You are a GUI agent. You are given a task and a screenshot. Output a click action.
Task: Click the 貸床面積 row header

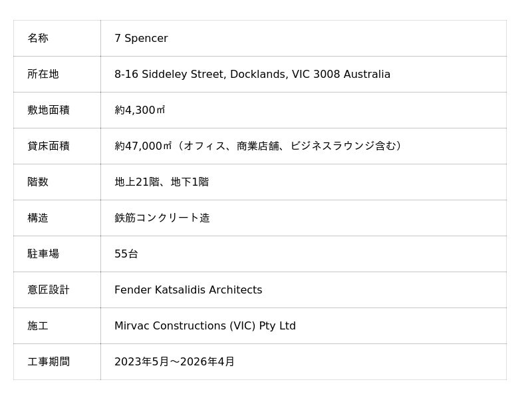[49, 146]
